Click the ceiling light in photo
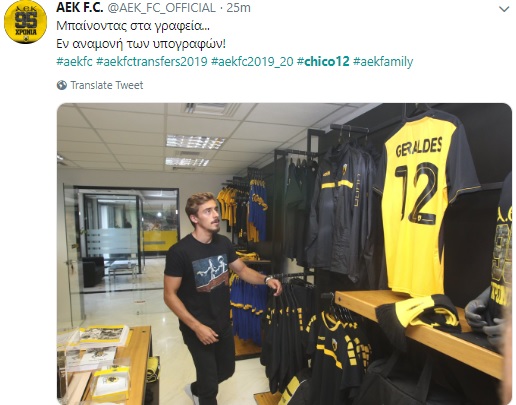Image resolution: width=516 pixels, height=405 pixels. (195, 142)
